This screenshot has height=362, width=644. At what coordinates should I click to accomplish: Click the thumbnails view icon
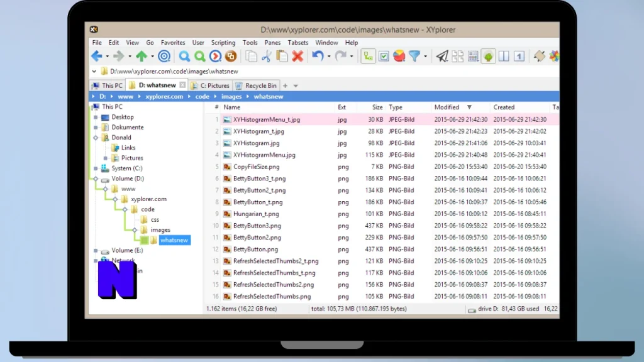[x=458, y=56]
